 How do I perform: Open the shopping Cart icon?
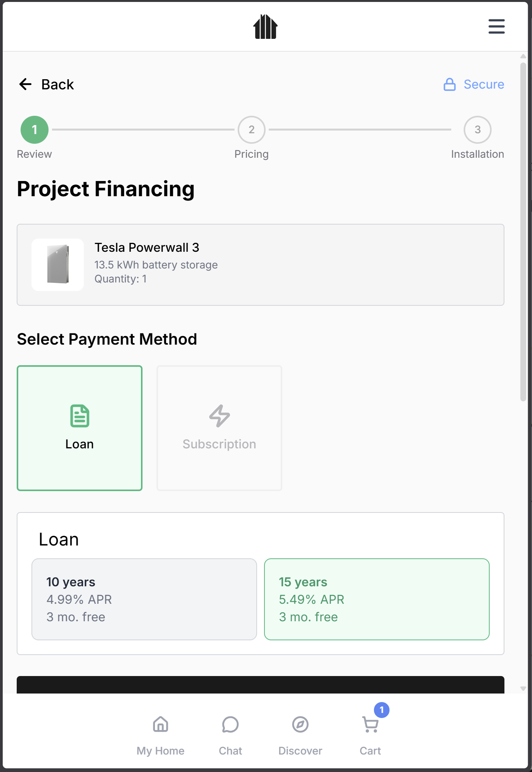[370, 725]
